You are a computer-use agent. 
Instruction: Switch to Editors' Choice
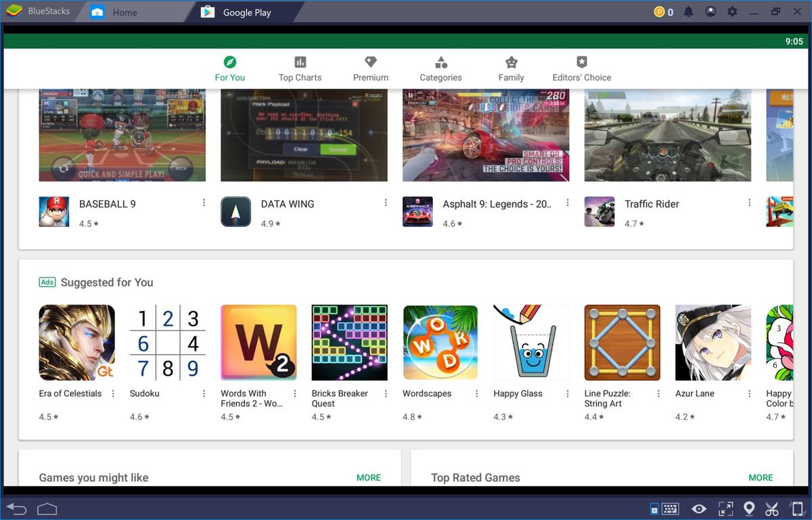(x=582, y=68)
